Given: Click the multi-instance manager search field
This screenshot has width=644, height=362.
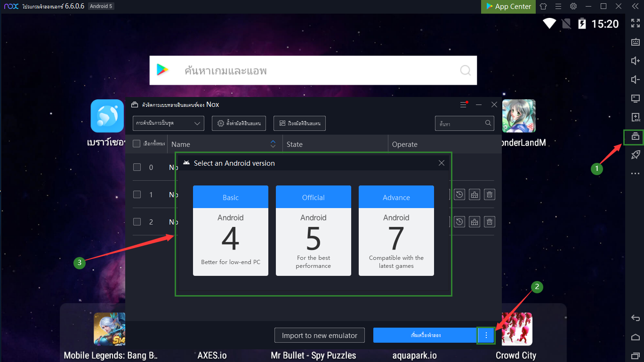Looking at the screenshot, I should tap(460, 123).
